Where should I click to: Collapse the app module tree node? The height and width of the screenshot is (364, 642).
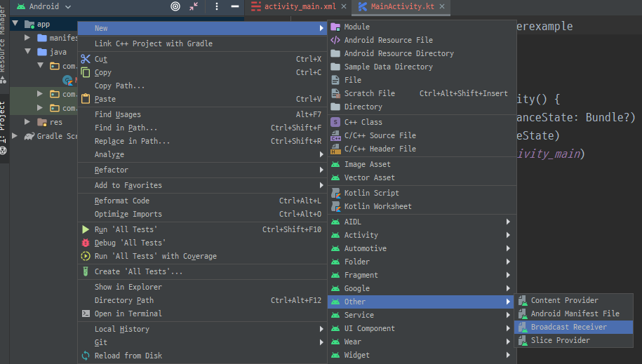click(x=15, y=24)
